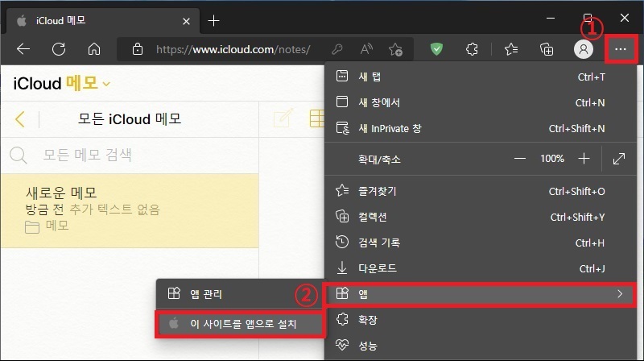The image size is (644, 361).
Task: Click the 모든 iCloud 메모 list title
Action: [x=130, y=119]
